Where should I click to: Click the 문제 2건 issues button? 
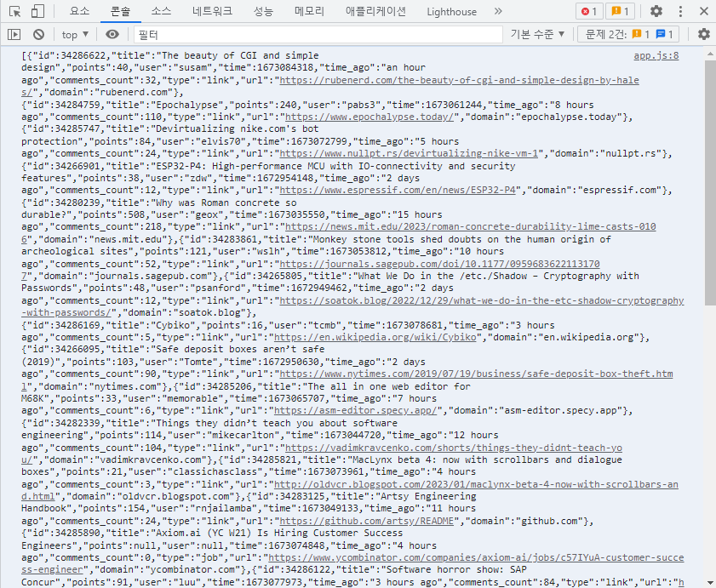pyautogui.click(x=628, y=34)
